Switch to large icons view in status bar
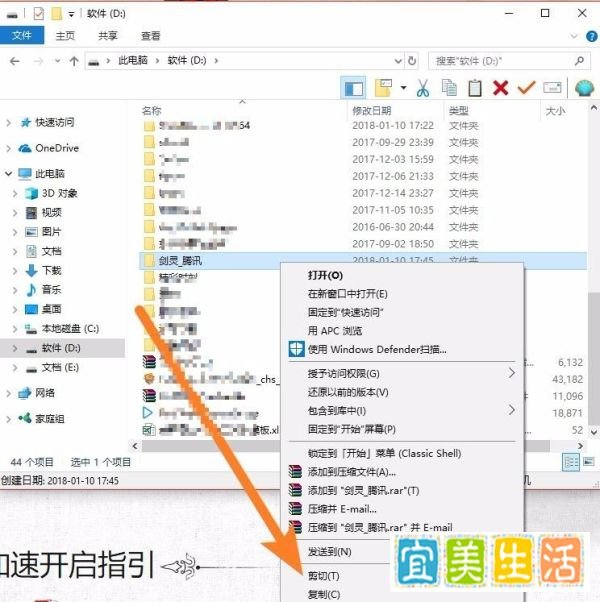The width and height of the screenshot is (600, 602). [x=589, y=461]
